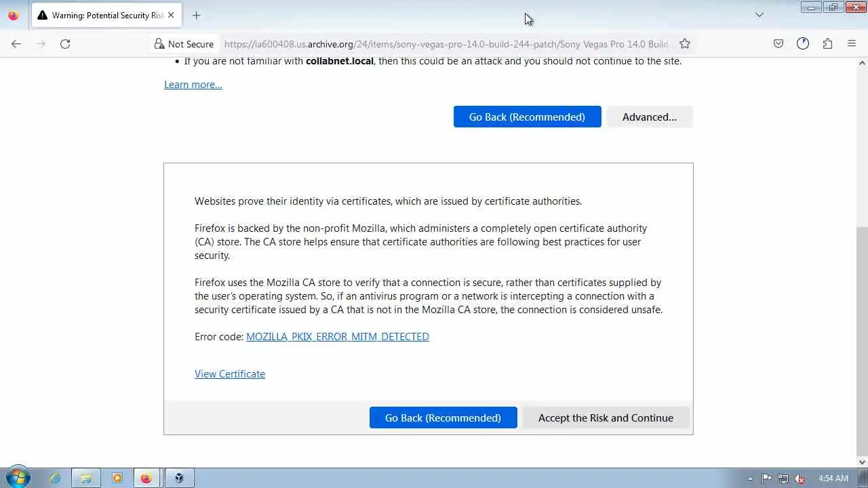
Task: Click Go Back button in advanced panel
Action: [x=443, y=418]
